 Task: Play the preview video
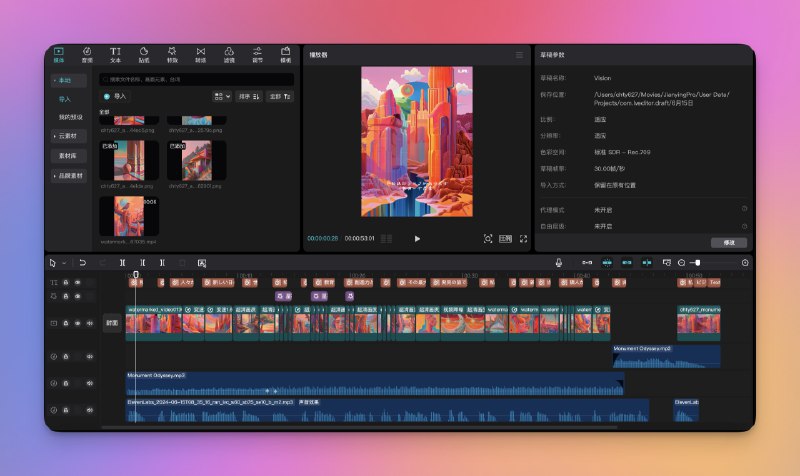click(x=417, y=239)
